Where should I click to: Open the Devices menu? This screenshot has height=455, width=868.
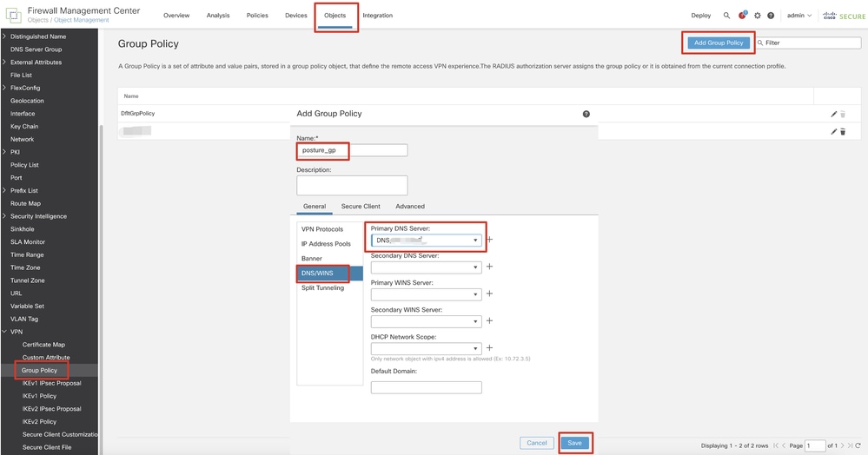tap(296, 16)
